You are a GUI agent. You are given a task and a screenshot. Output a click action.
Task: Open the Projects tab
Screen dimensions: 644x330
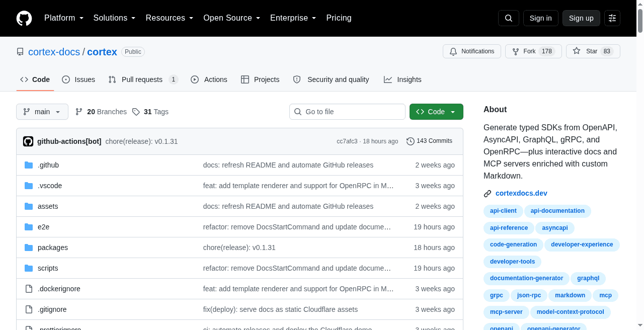pos(260,79)
